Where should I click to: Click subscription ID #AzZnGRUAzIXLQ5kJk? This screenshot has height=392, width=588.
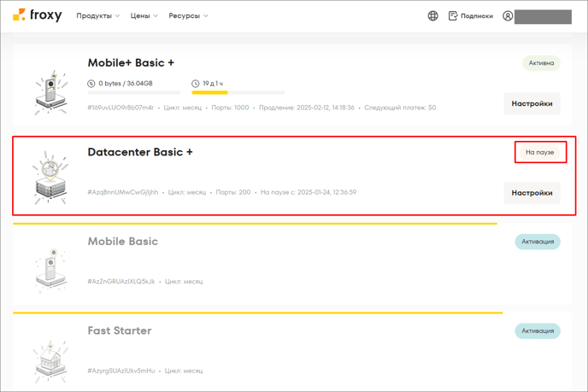click(121, 282)
